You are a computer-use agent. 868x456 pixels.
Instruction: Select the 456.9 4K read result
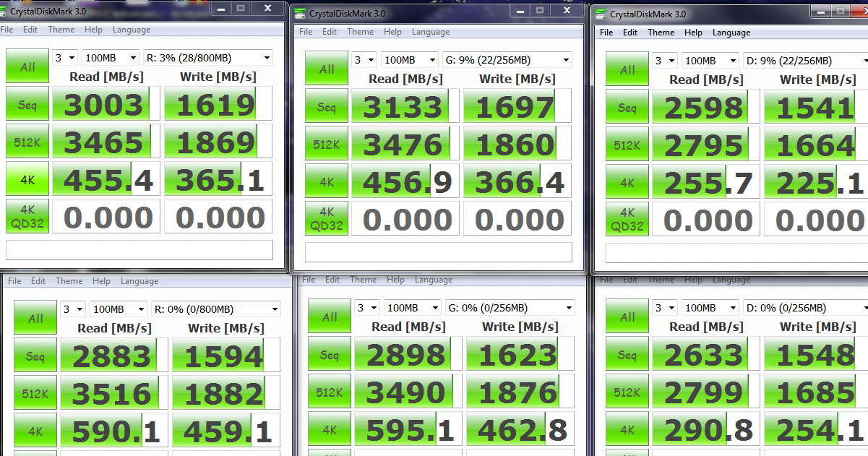pos(404,181)
